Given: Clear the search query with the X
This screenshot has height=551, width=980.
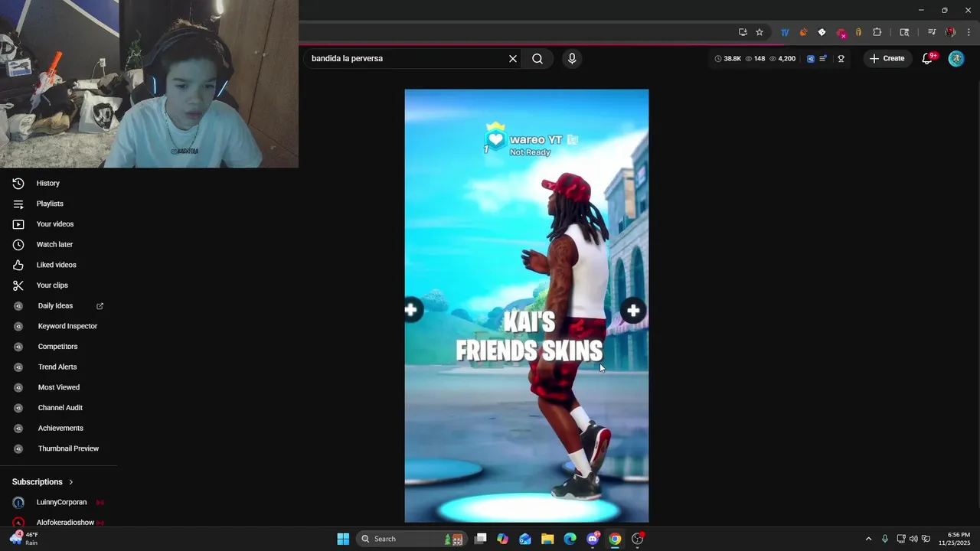Looking at the screenshot, I should coord(513,59).
